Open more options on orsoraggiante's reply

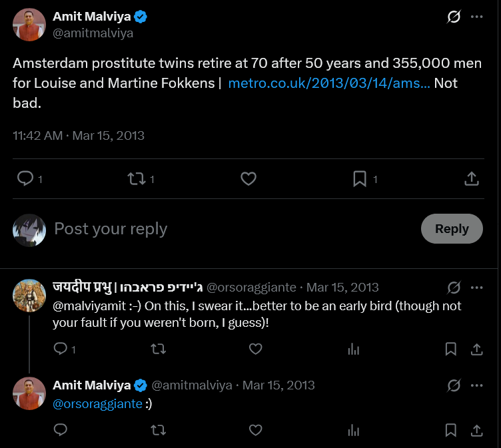pyautogui.click(x=477, y=288)
